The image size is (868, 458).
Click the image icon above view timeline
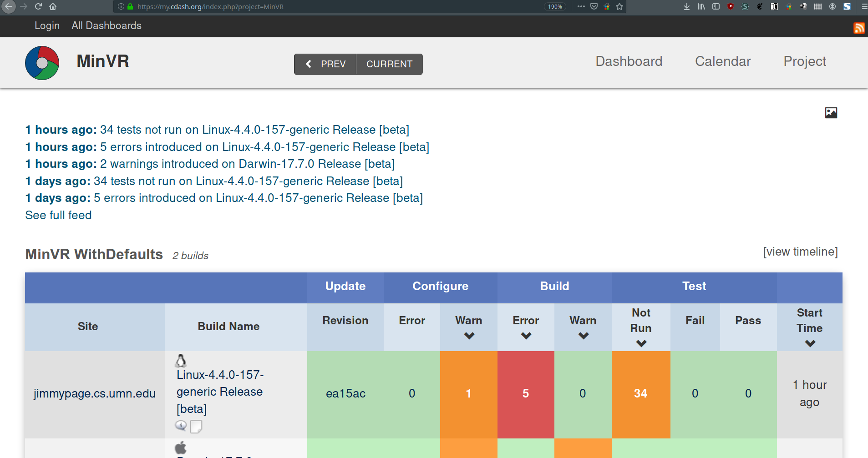(x=831, y=113)
